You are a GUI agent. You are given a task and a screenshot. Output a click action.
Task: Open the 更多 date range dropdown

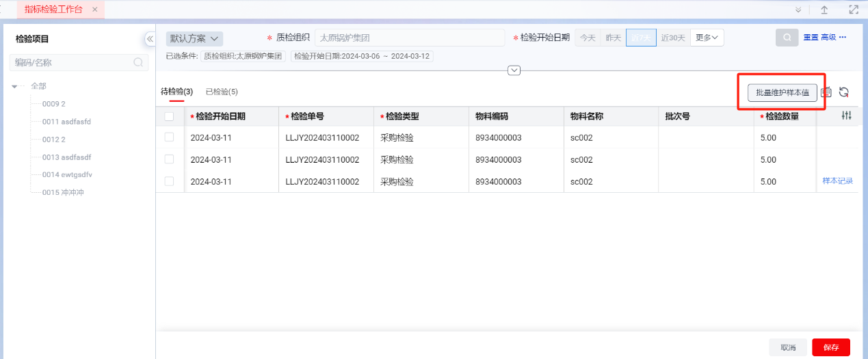(x=707, y=38)
